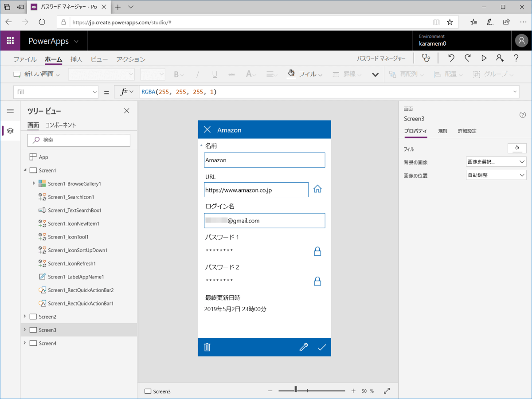Click the zoom out minus icon
Viewport: 532px width, 399px height.
(x=270, y=391)
